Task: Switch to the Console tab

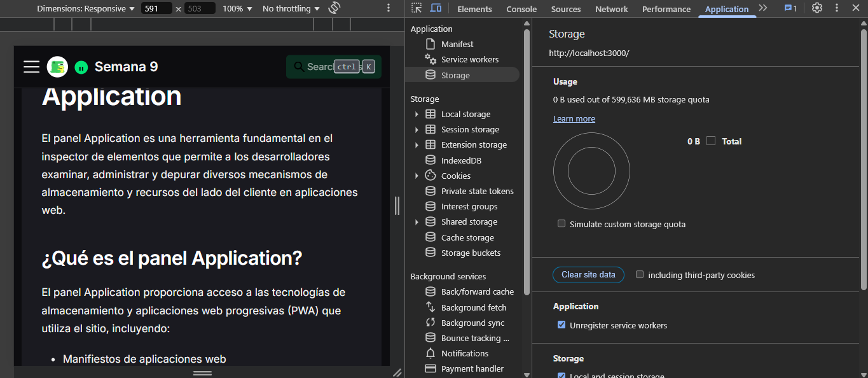Action: point(521,9)
